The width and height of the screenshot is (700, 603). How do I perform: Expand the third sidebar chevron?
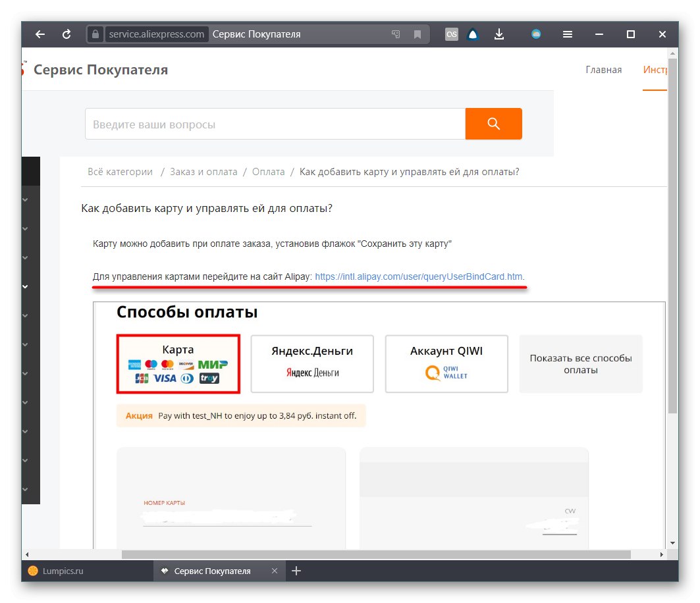pyautogui.click(x=25, y=257)
